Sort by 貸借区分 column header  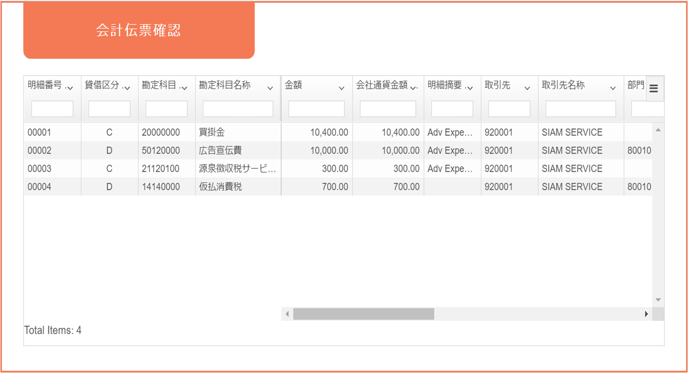[102, 85]
